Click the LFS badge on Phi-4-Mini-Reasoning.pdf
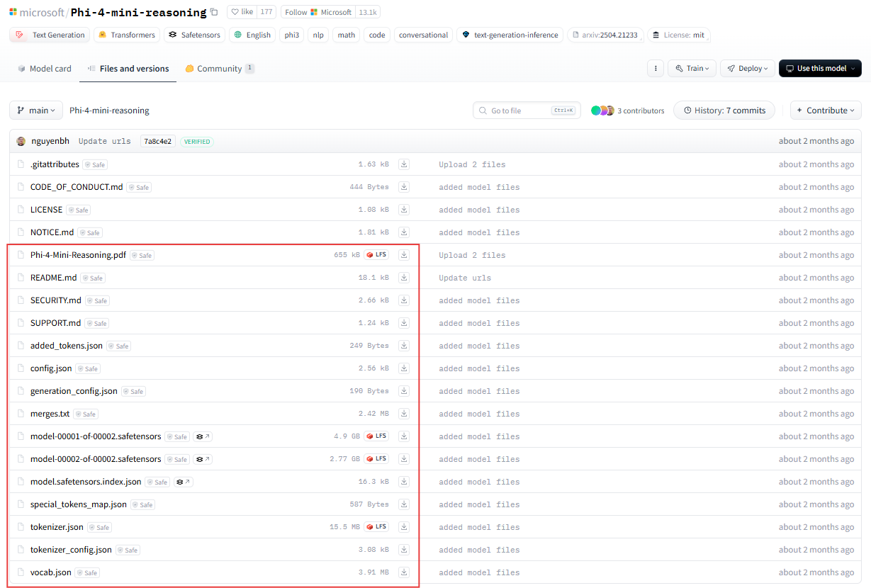This screenshot has width=871, height=588. coord(376,255)
